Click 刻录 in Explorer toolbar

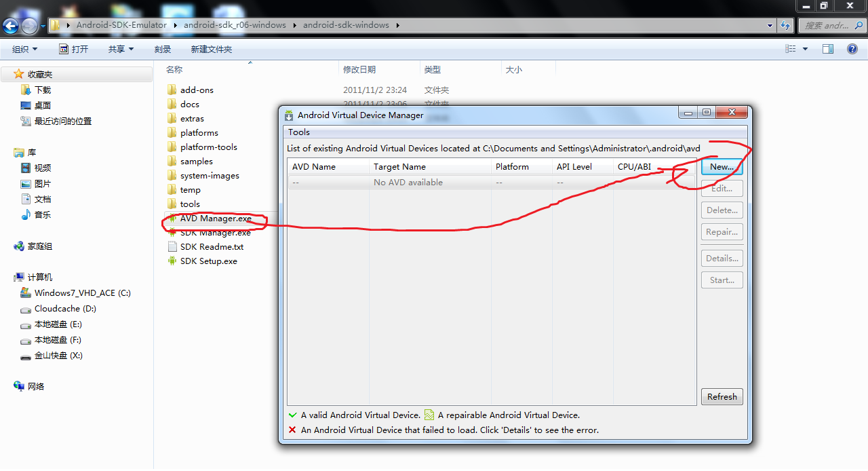click(x=163, y=49)
